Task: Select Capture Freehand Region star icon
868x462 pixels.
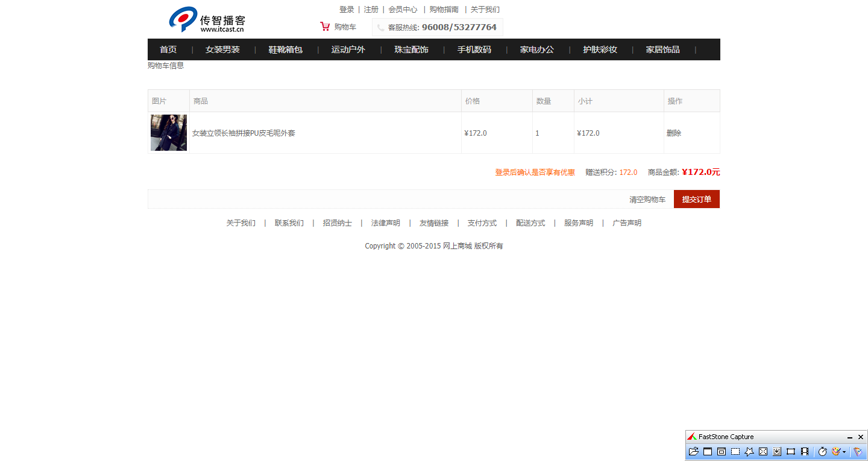Action: tap(749, 451)
